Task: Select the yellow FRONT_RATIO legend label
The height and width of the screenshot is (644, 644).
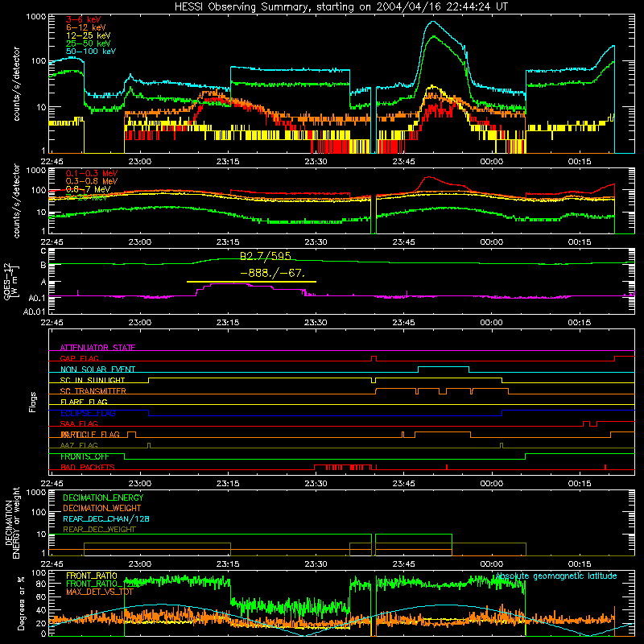Action: pyautogui.click(x=92, y=576)
